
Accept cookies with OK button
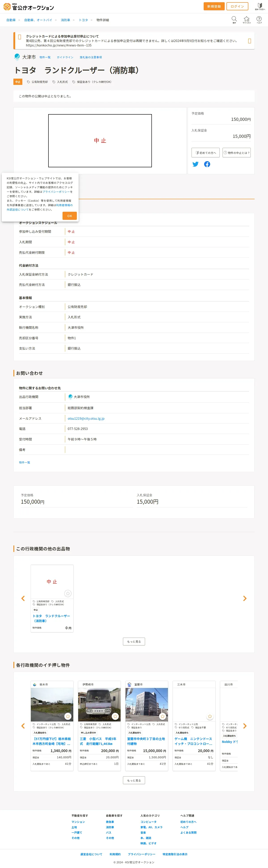[69, 216]
